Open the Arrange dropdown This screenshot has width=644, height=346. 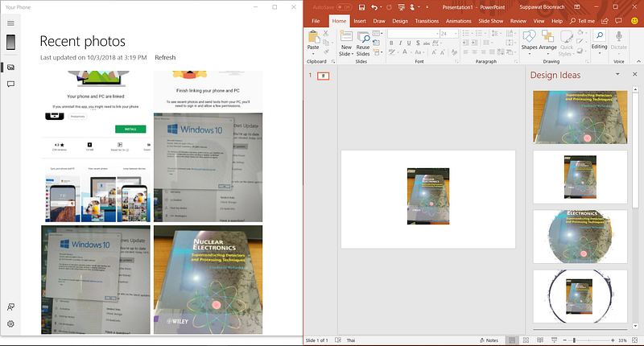point(548,43)
